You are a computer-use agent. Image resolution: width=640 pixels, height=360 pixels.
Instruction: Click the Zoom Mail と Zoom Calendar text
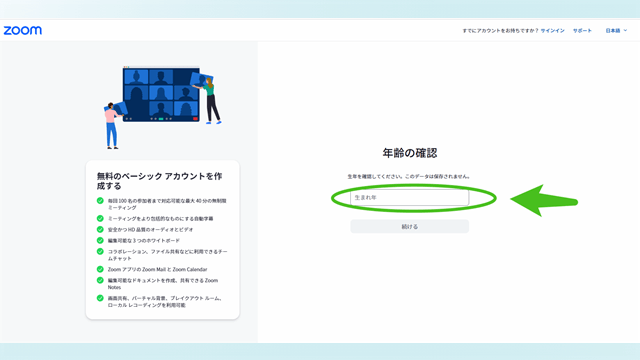point(158,269)
